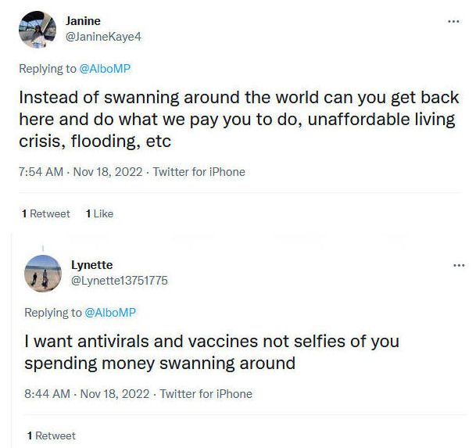
Task: View the 1 Retweet on Janine's tweet
Action: (46, 213)
